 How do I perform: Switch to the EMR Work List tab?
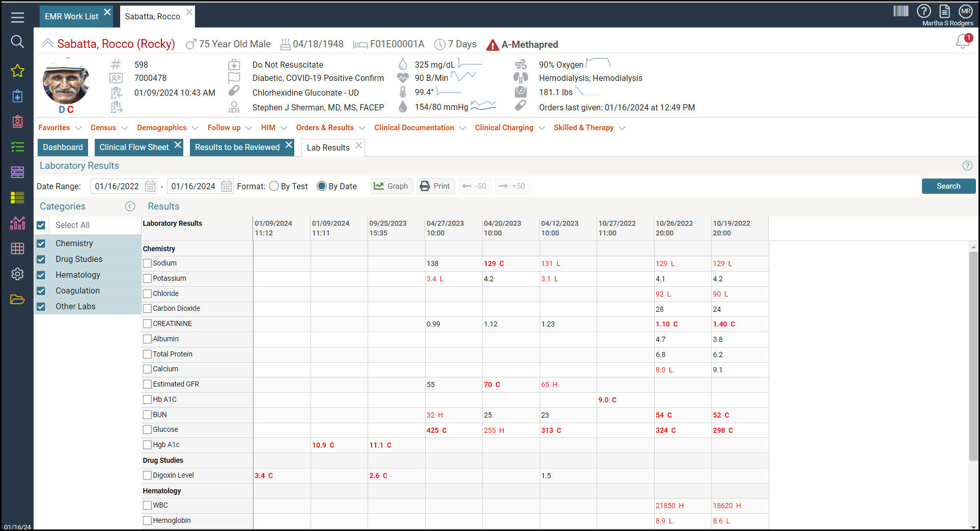72,16
